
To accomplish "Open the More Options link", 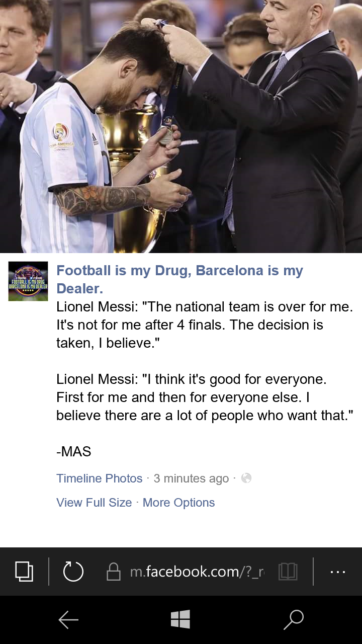I will (x=178, y=503).
